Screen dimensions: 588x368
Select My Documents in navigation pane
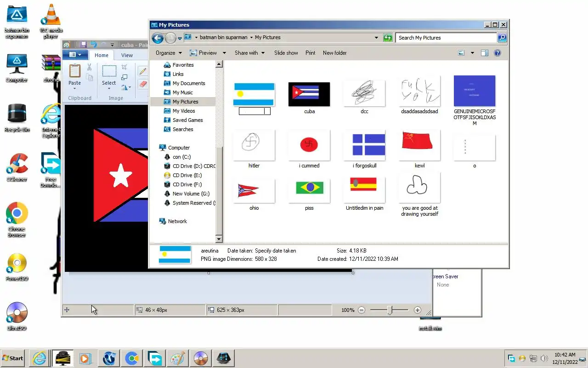pyautogui.click(x=189, y=83)
